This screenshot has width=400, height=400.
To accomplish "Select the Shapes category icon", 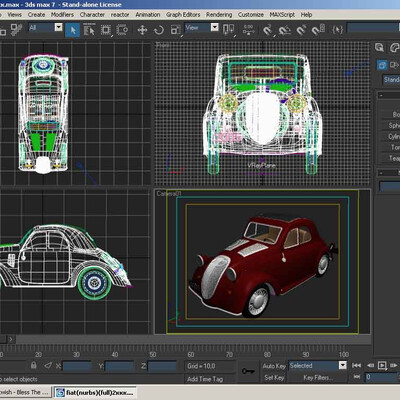I will (395, 65).
